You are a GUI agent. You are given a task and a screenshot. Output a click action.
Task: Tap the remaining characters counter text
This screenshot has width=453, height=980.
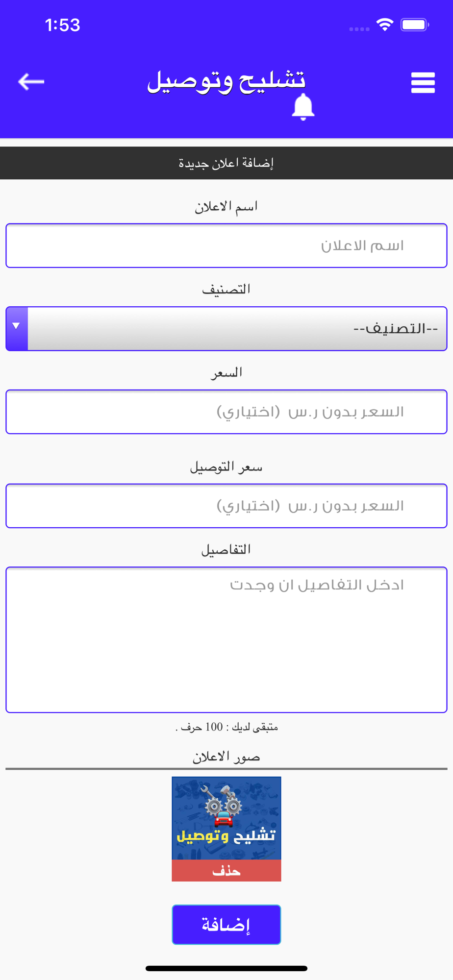pos(226,727)
